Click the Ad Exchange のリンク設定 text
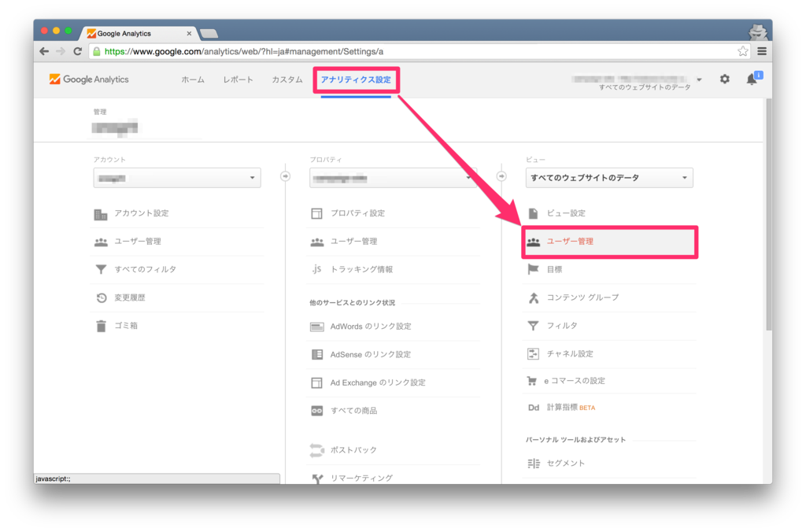806x532 pixels. (378, 383)
